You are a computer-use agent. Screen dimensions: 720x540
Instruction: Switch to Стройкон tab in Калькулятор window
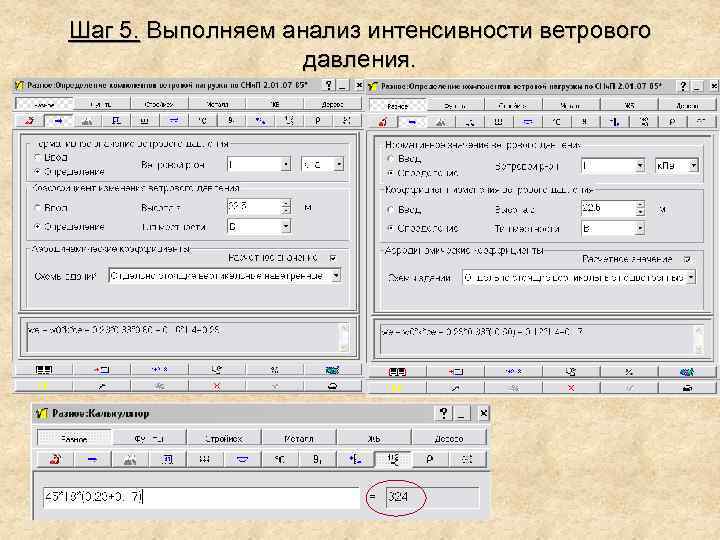click(224, 439)
